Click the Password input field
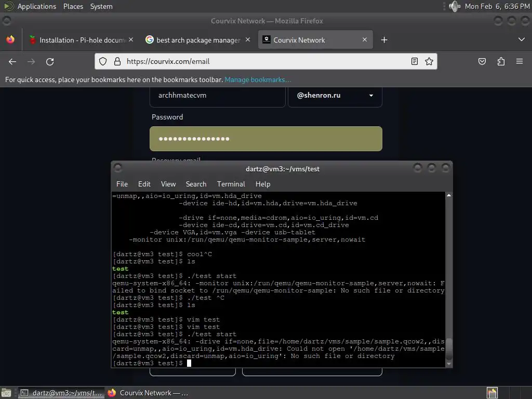532x399 pixels. click(x=266, y=139)
